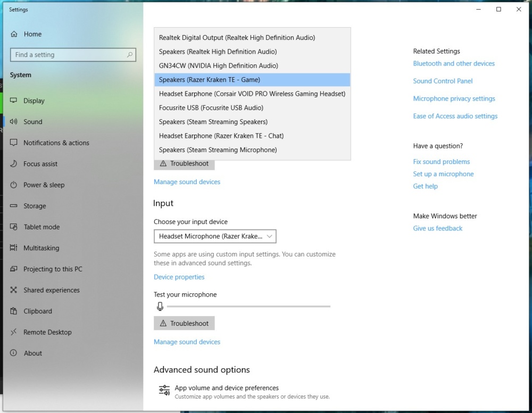Click the Power & sleep icon
This screenshot has width=532, height=413.
point(14,185)
